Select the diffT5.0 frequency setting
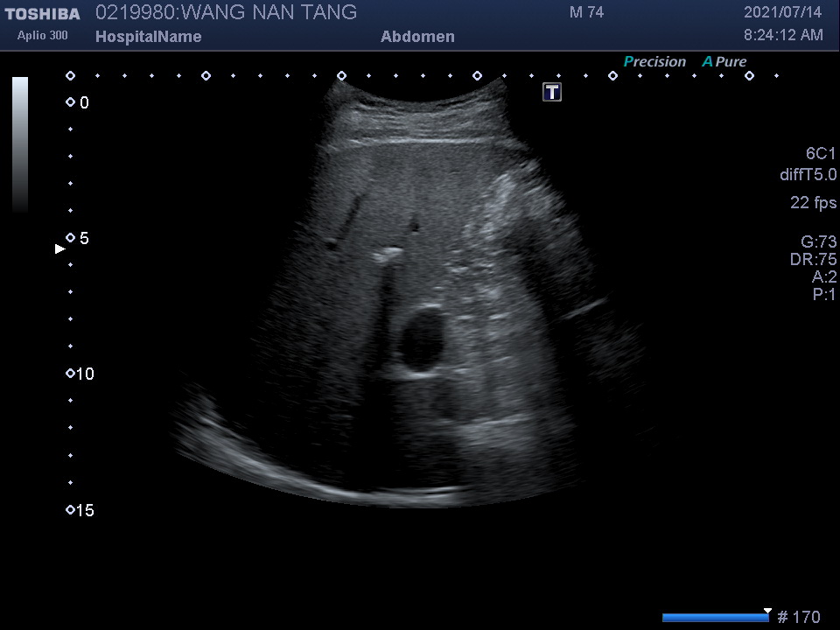Screen dimensions: 840x630 [x=808, y=175]
